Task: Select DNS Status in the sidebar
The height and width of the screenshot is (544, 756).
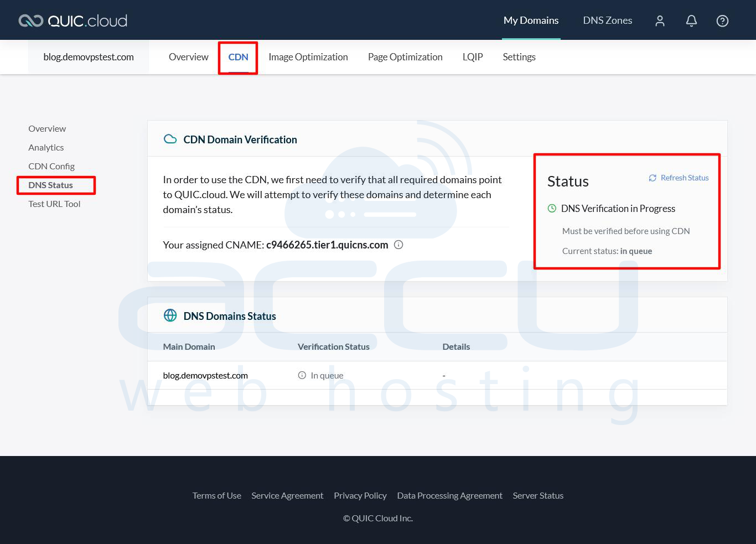Action: point(50,185)
